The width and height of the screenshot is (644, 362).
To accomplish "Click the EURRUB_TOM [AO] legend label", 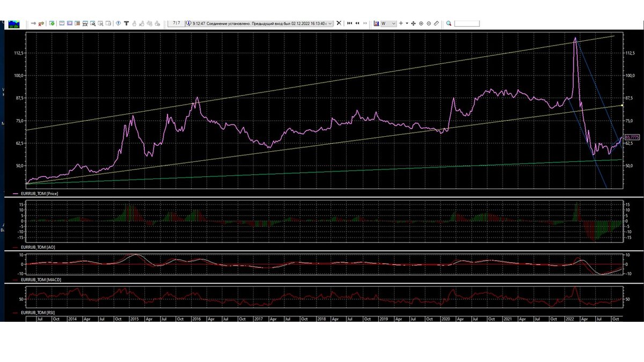I will pos(38,248).
